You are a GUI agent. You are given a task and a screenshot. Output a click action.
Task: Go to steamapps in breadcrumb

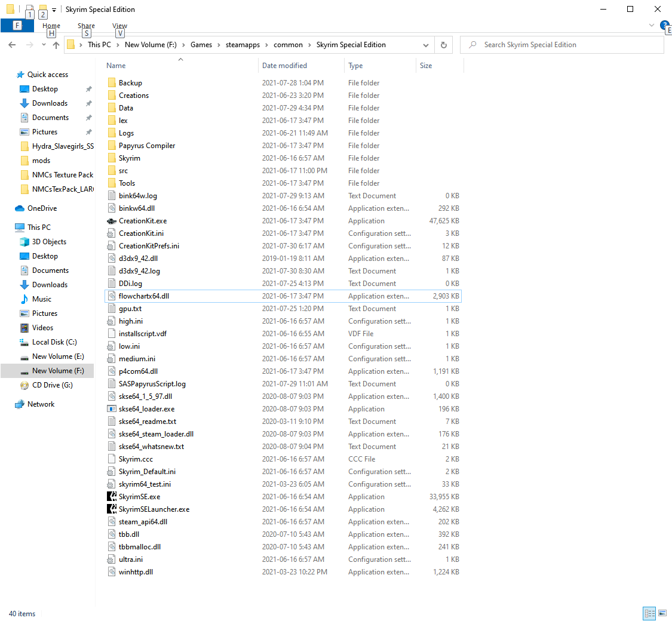click(x=243, y=45)
